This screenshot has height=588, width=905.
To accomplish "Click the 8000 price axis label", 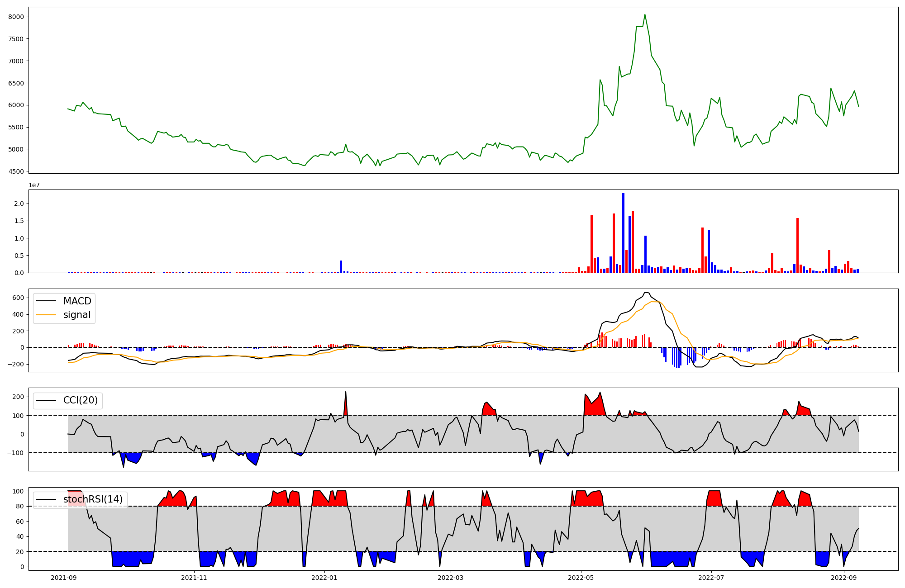I will (16, 17).
